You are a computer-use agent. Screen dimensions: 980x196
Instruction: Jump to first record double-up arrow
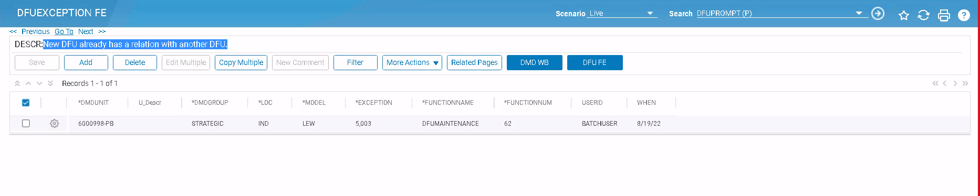pyautogui.click(x=17, y=83)
